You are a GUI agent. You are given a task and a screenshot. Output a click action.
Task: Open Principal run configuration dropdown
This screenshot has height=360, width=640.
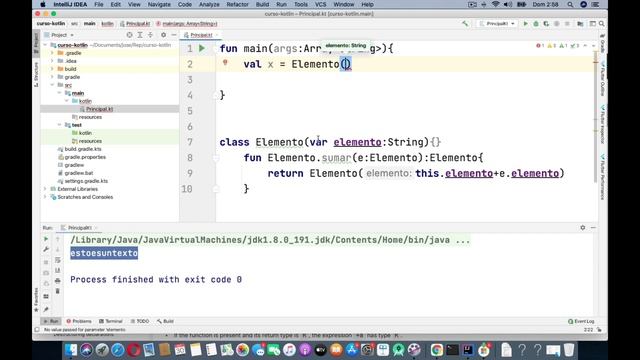pyautogui.click(x=497, y=24)
